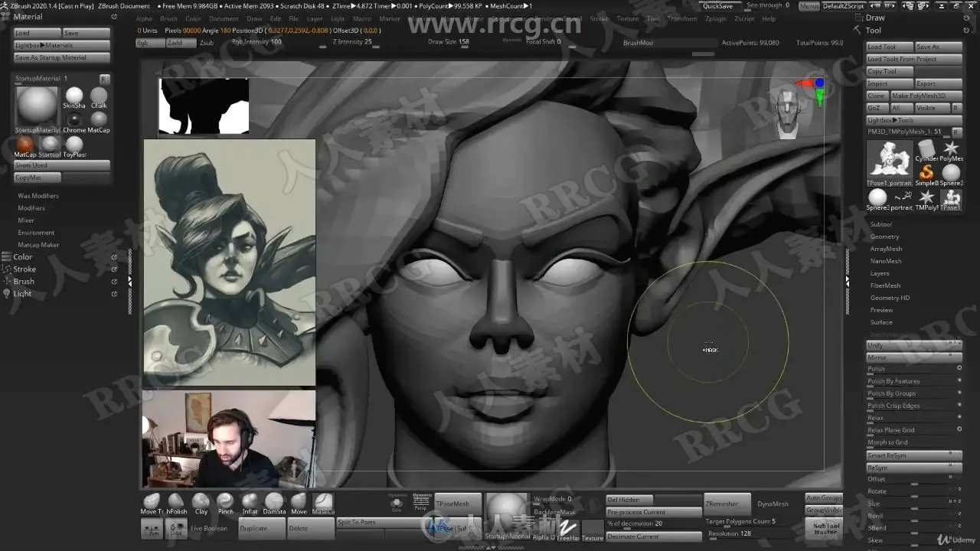Open the Zplugin menu
The height and width of the screenshot is (551, 980).
coord(715,18)
